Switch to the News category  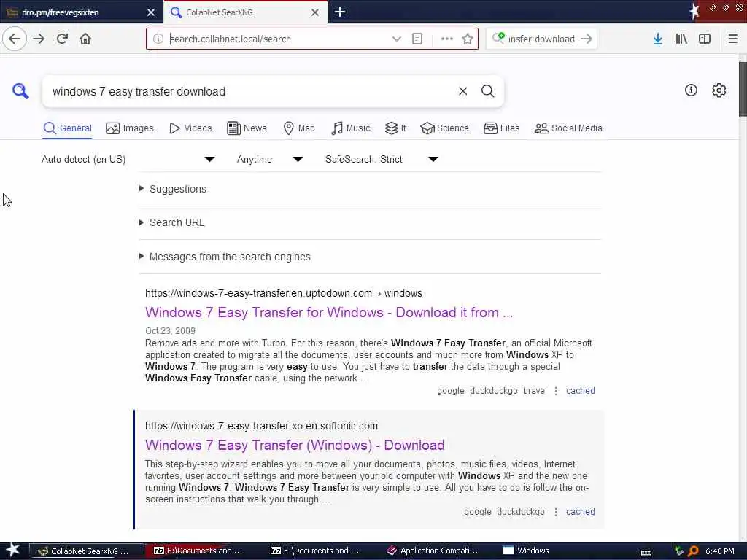(247, 128)
